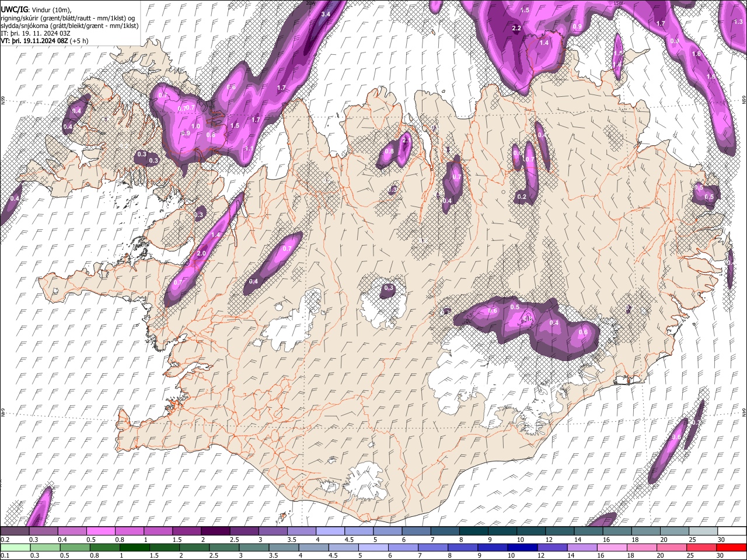Click the 'slydda/snjókoma' legend description line

[x=69, y=26]
